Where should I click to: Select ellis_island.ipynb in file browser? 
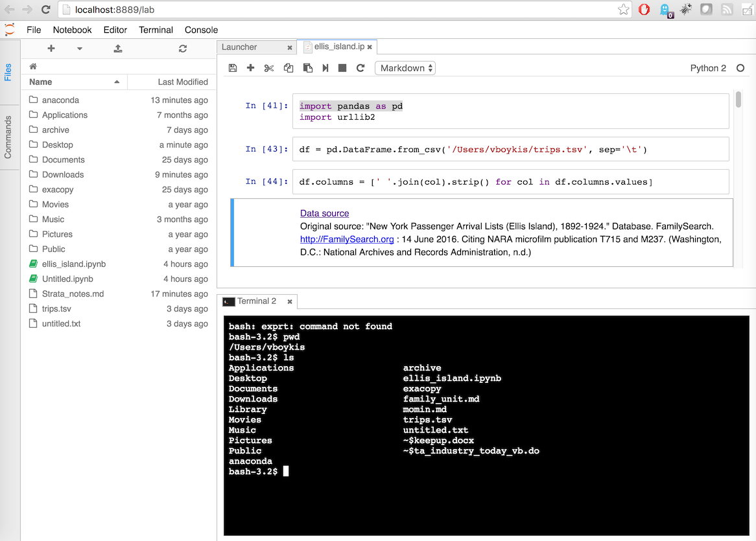(119, 264)
